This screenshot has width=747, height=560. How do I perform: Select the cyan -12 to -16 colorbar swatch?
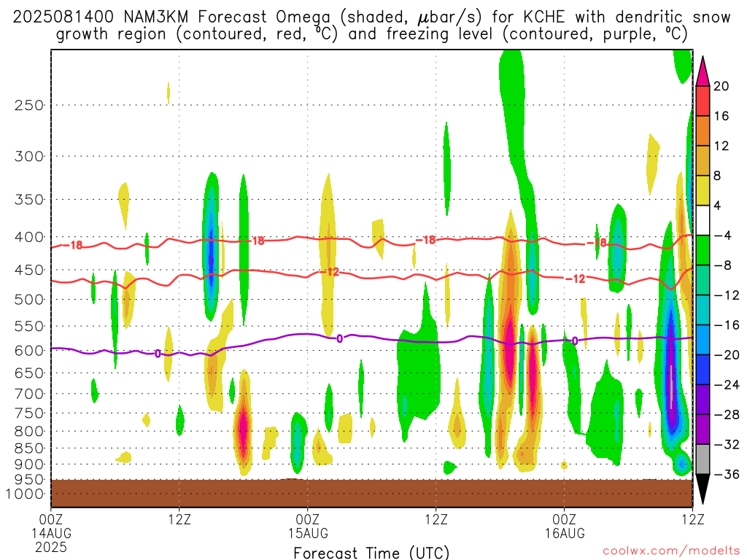703,310
